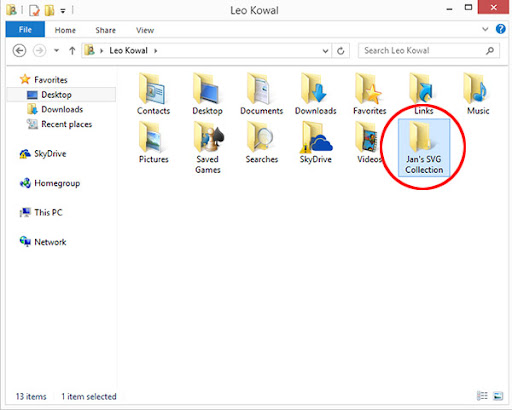
Task: Open recent locations dropdown arrow
Action: [56, 51]
